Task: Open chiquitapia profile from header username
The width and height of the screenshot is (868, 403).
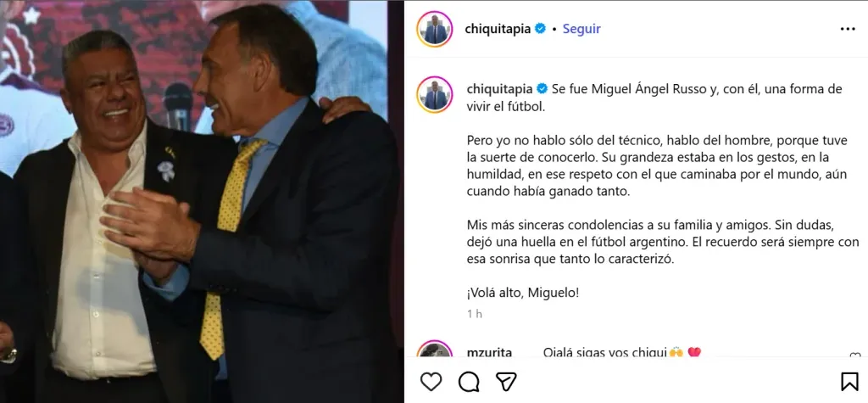Action: [498, 29]
